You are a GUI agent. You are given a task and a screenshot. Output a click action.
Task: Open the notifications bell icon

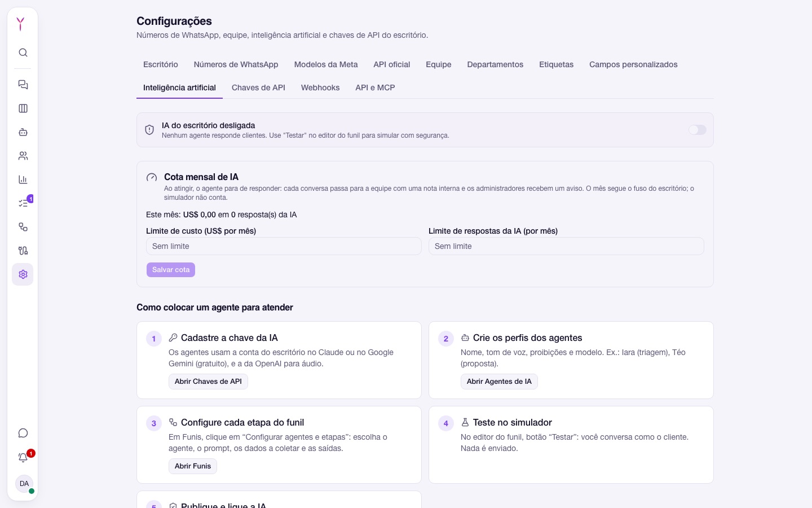[23, 458]
